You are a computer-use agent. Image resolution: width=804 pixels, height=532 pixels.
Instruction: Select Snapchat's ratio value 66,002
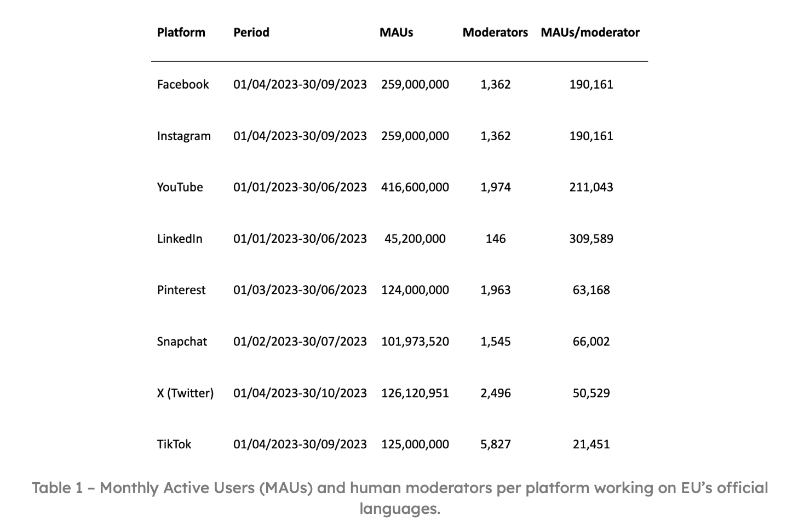[591, 342]
